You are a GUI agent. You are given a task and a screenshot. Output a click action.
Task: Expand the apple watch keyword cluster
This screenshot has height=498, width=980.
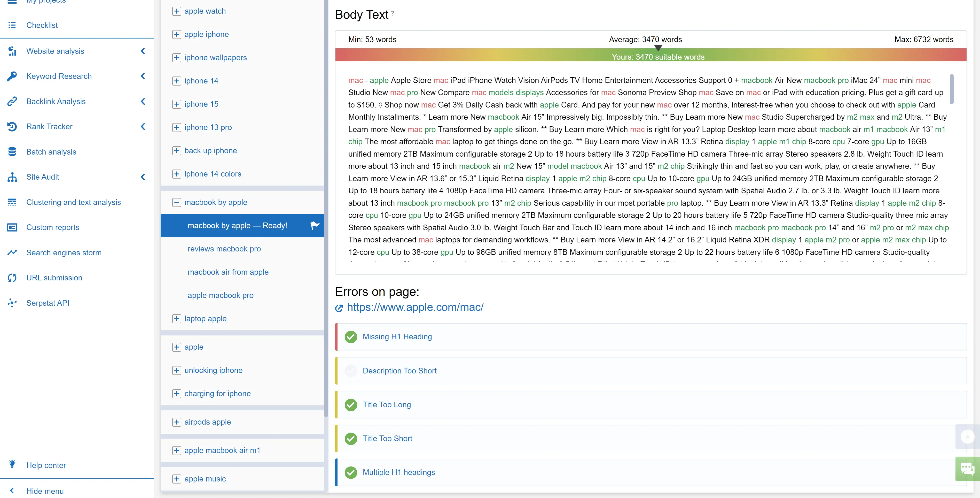pos(177,11)
